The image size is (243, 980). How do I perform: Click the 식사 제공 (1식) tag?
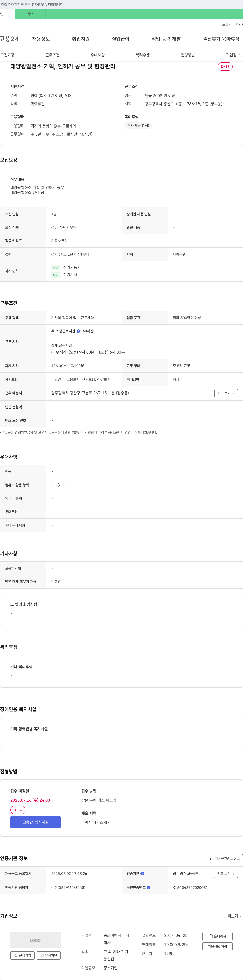coord(138,126)
